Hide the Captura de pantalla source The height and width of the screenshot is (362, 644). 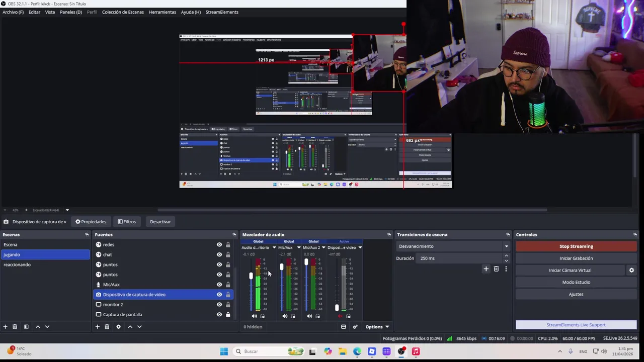219,315
